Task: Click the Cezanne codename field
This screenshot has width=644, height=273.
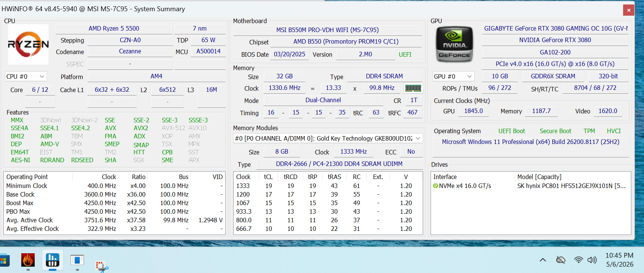Action: [x=130, y=51]
